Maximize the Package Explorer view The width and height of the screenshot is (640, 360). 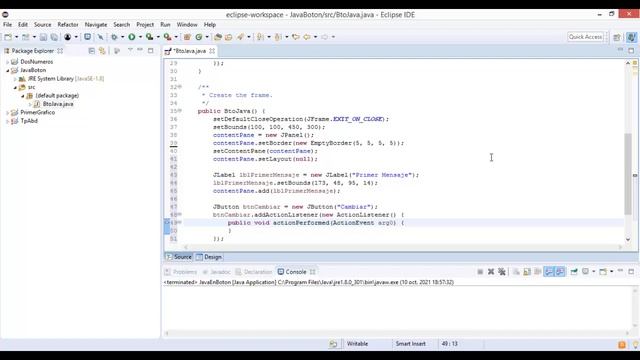pos(151,51)
